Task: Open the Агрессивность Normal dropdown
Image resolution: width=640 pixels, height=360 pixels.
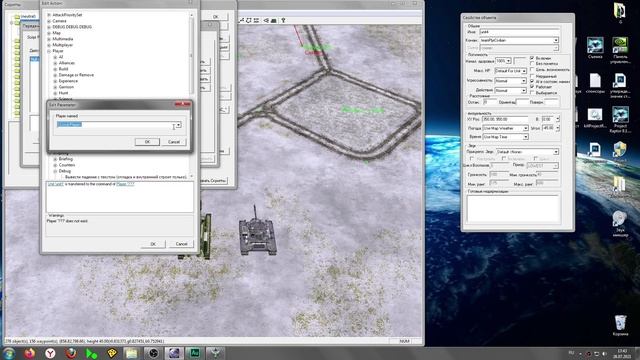Action: (523, 81)
